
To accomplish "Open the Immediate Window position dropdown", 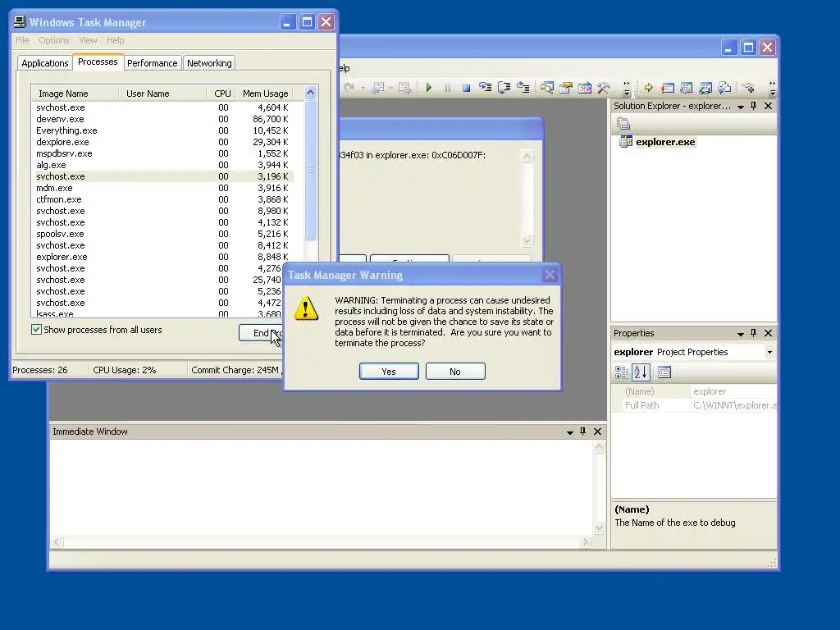I will coord(570,432).
